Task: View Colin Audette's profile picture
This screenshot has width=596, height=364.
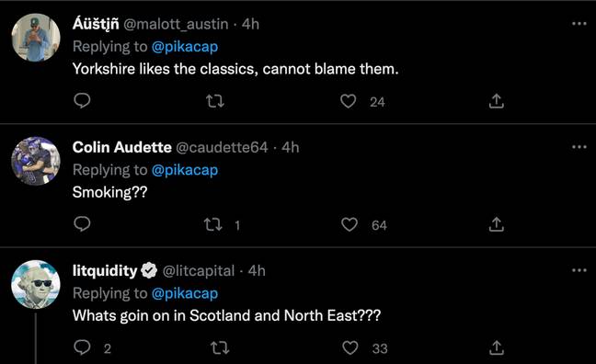Action: pyautogui.click(x=36, y=161)
